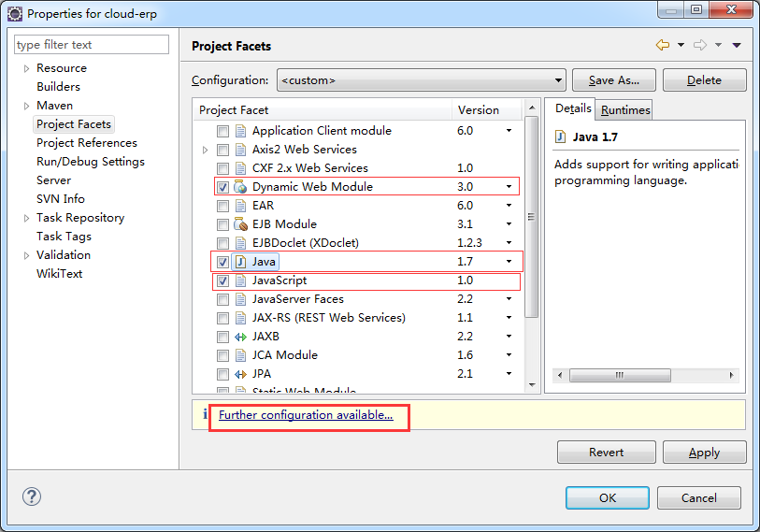Click the type filter text field
760x532 pixels.
pos(92,45)
